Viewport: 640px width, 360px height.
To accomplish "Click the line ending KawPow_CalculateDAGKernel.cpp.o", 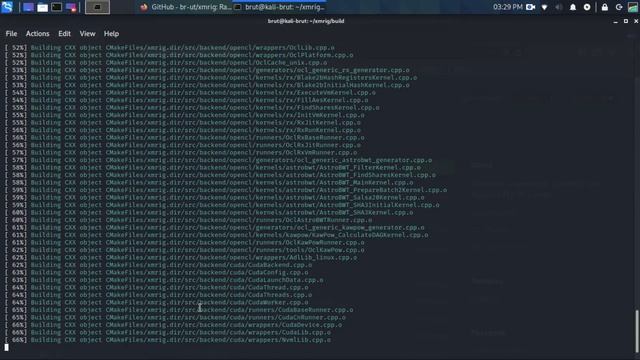I will click(x=216, y=235).
